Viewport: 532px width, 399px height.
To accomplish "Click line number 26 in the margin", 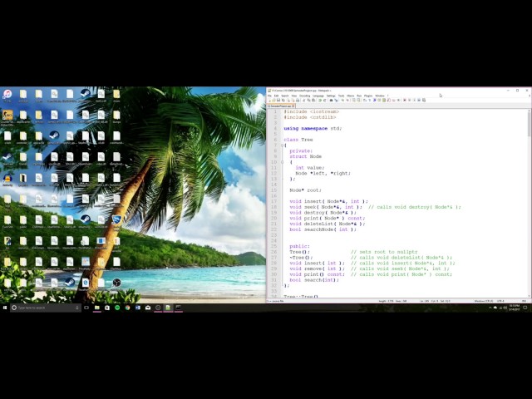I will (x=274, y=252).
